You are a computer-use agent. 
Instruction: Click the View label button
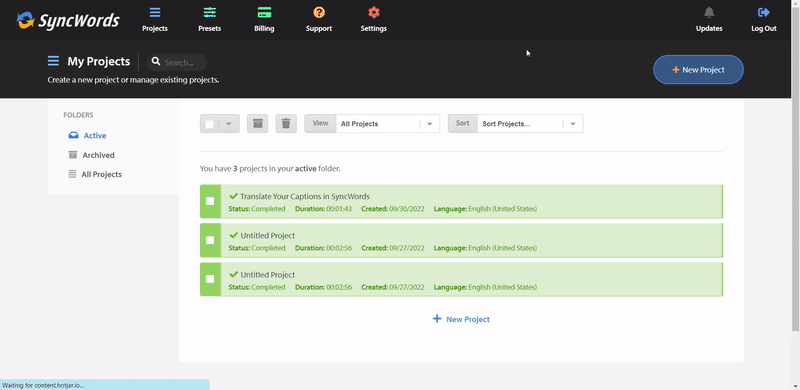(320, 124)
